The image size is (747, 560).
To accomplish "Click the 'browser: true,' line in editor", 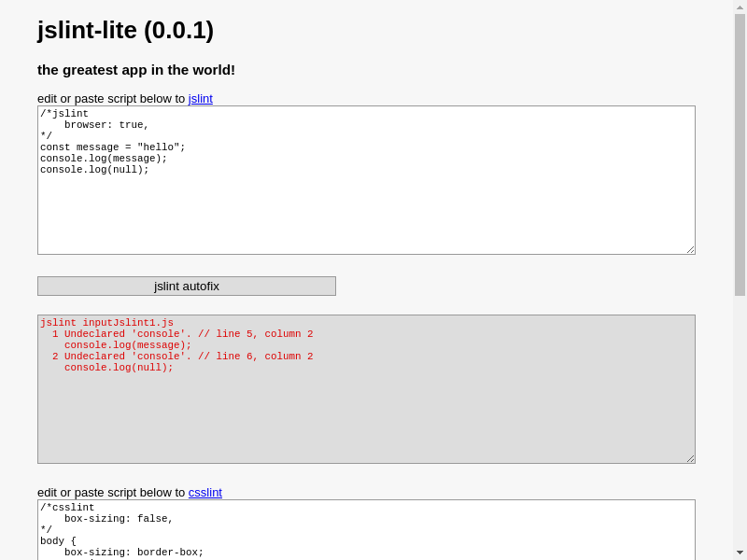I will 106,125.
